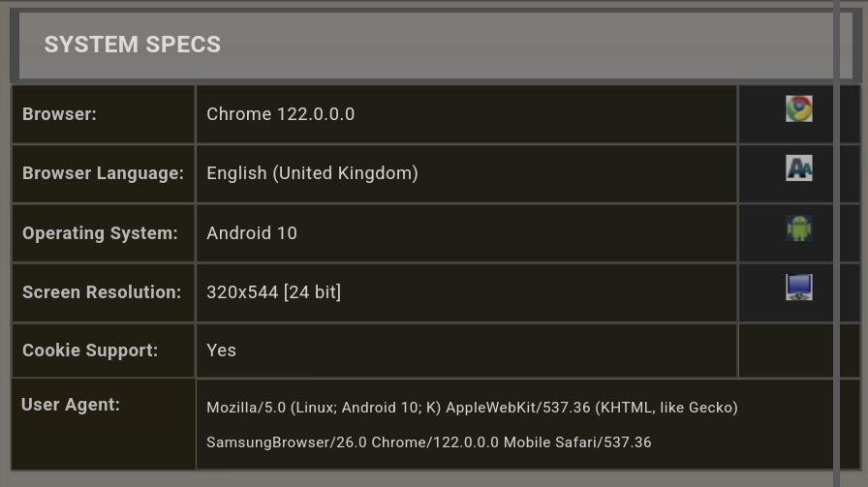This screenshot has width=868, height=487.
Task: Select the Operating System label
Action: (100, 233)
